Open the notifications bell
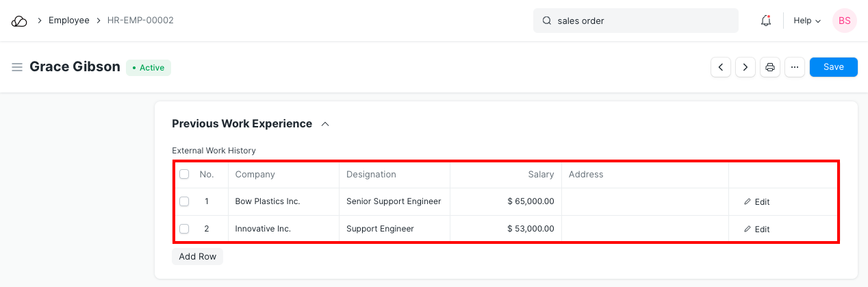 pyautogui.click(x=766, y=21)
